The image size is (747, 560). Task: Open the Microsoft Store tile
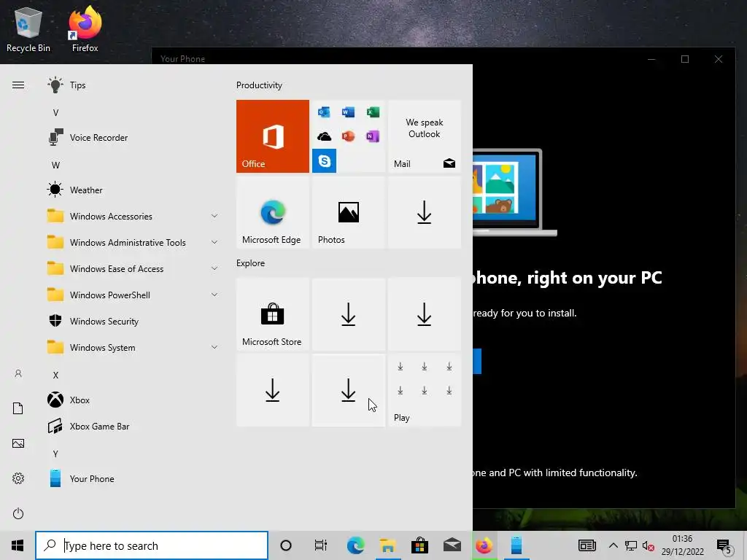pyautogui.click(x=273, y=314)
